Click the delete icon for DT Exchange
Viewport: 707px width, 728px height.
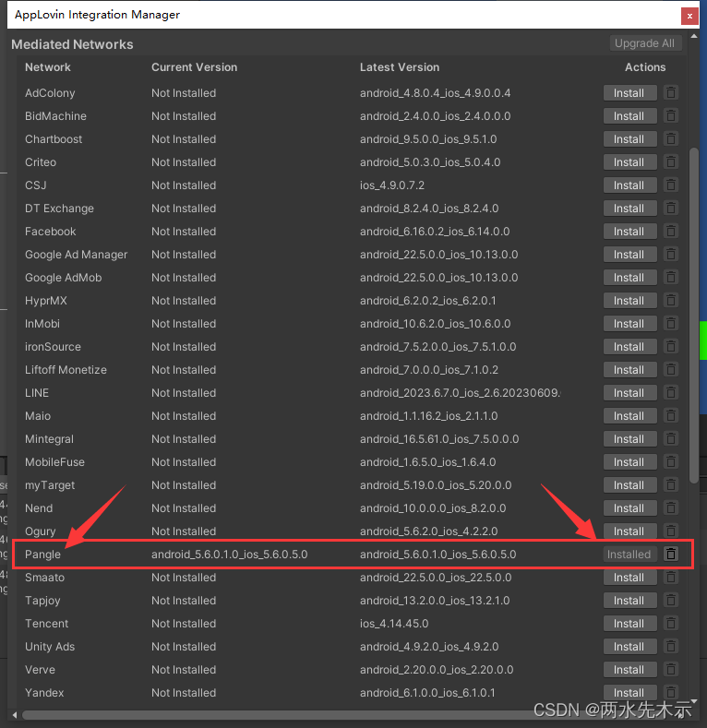pyautogui.click(x=671, y=208)
